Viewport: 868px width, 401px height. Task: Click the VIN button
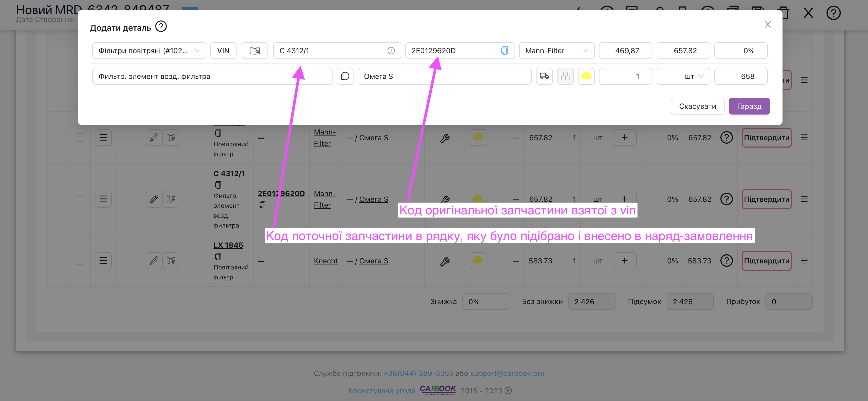(223, 51)
